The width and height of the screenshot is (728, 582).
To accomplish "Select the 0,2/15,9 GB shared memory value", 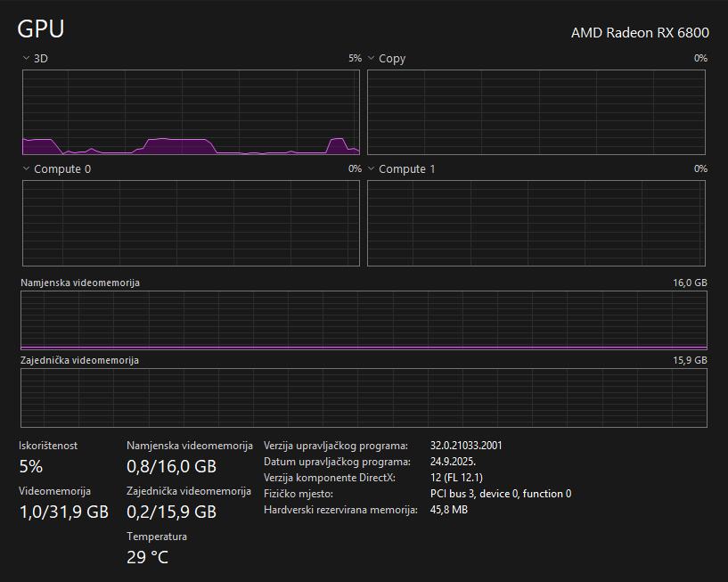I will 171,512.
